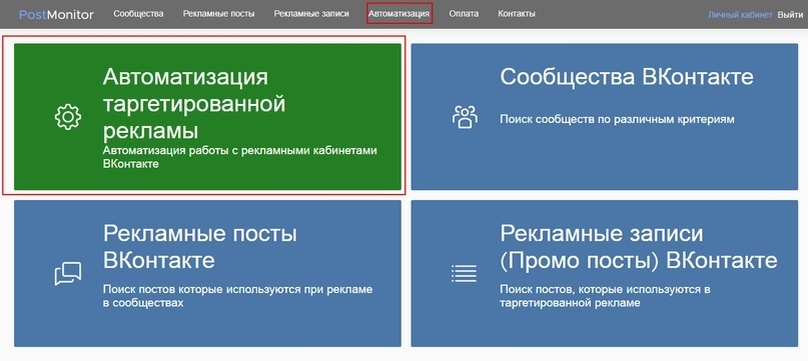This screenshot has width=808, height=361.
Task: Open the Личный кабинет link
Action: [x=740, y=15]
